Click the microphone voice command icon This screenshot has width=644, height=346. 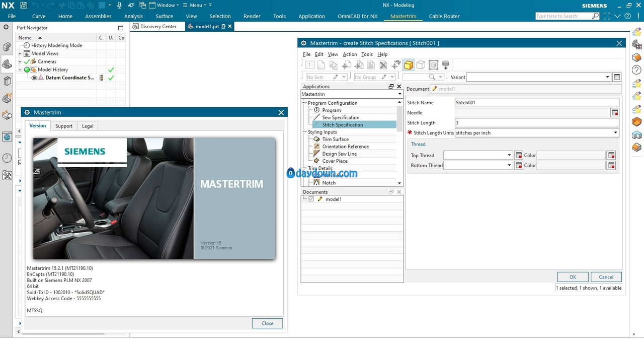click(119, 5)
